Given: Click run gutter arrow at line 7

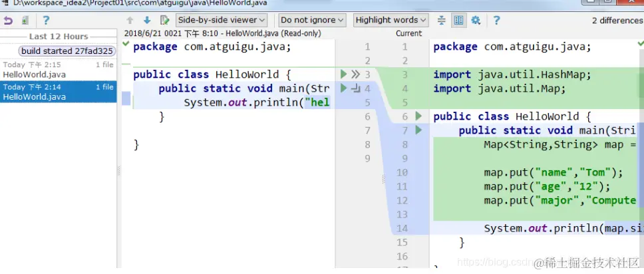Looking at the screenshot, I should pyautogui.click(x=418, y=130).
